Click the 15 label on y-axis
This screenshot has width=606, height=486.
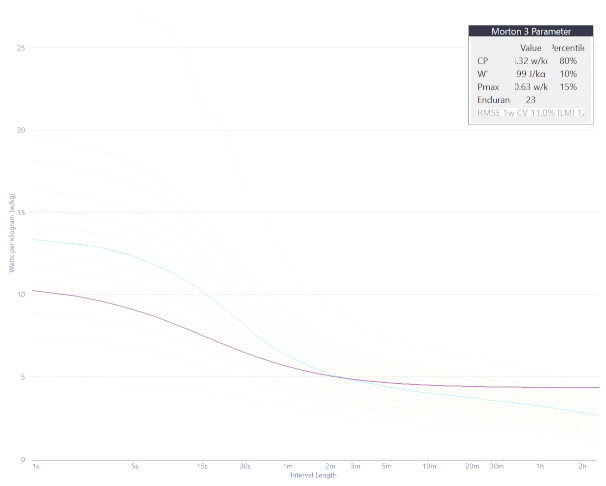coord(21,212)
